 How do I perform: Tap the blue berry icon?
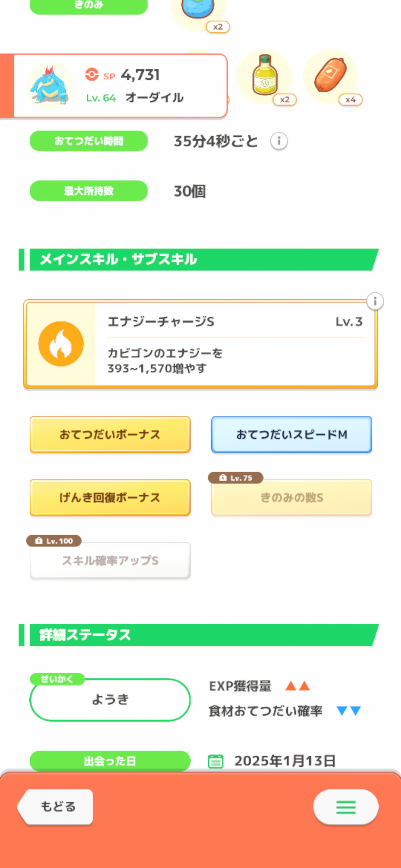pyautogui.click(x=198, y=9)
